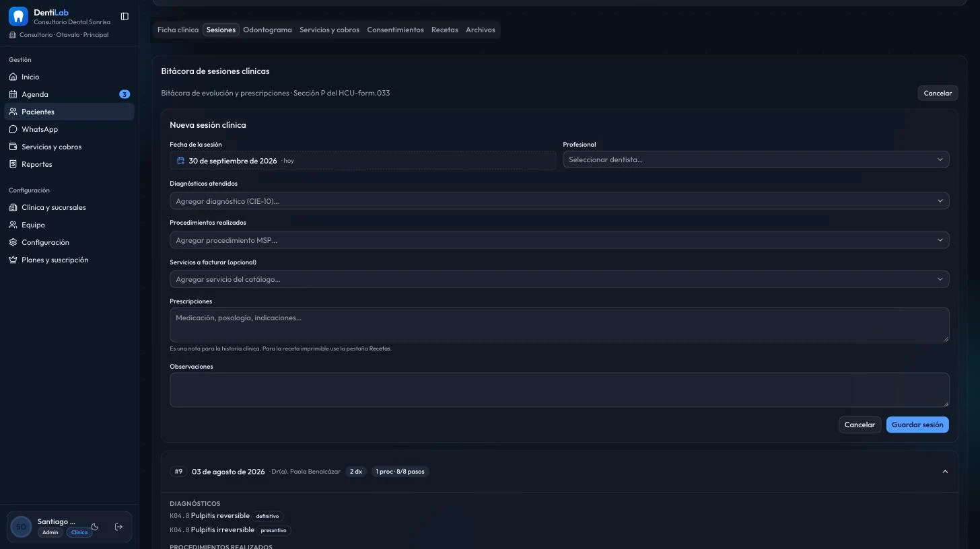Select the Sesiones tab
The height and width of the screenshot is (549, 980).
(x=221, y=30)
